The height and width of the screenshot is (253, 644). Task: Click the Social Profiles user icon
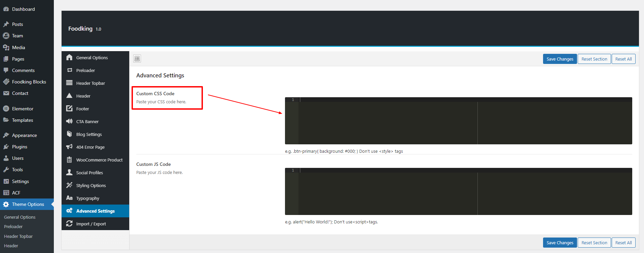[69, 173]
